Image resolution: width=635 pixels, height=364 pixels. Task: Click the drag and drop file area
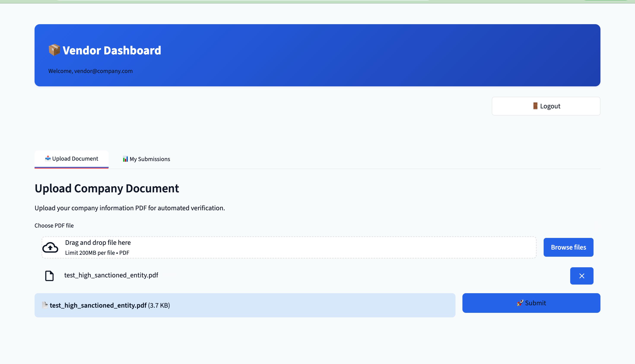click(289, 247)
